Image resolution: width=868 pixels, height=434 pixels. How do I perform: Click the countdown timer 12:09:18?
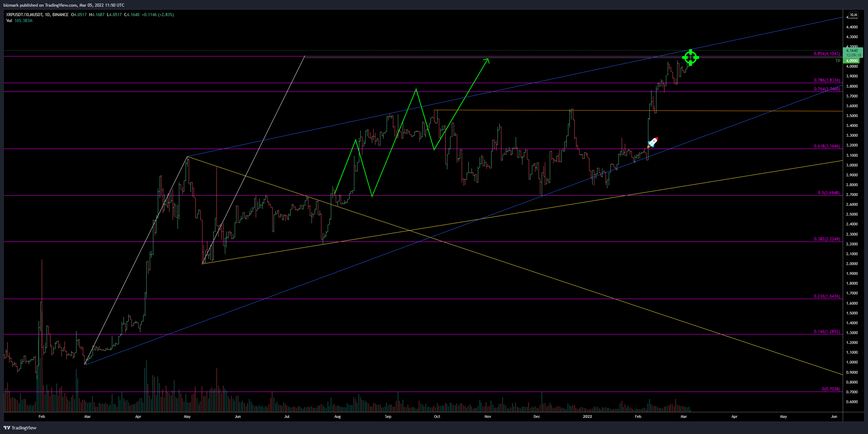pos(854,55)
